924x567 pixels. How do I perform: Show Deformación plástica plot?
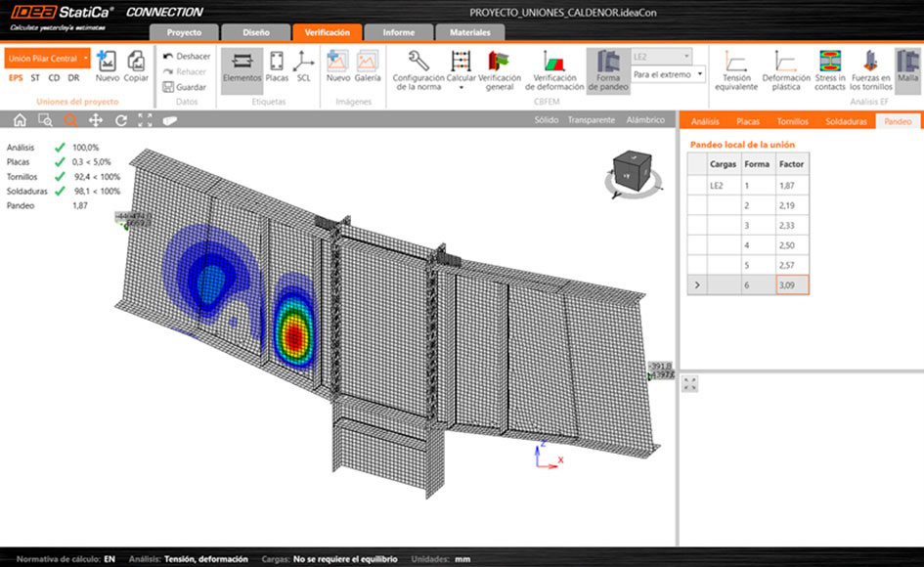785,70
